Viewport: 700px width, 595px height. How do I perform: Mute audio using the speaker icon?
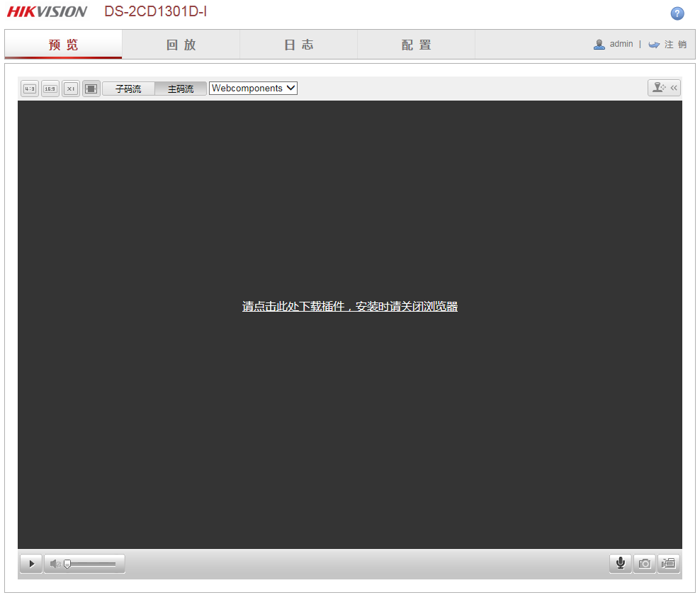(x=55, y=564)
